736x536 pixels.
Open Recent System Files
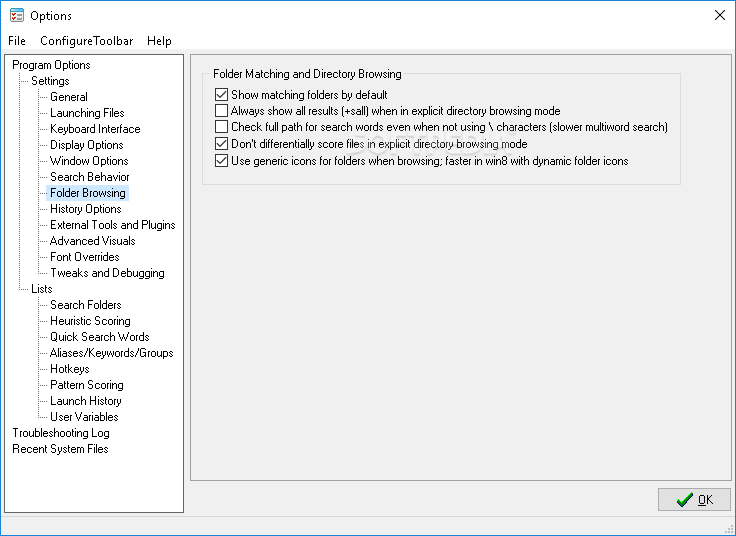(x=60, y=449)
